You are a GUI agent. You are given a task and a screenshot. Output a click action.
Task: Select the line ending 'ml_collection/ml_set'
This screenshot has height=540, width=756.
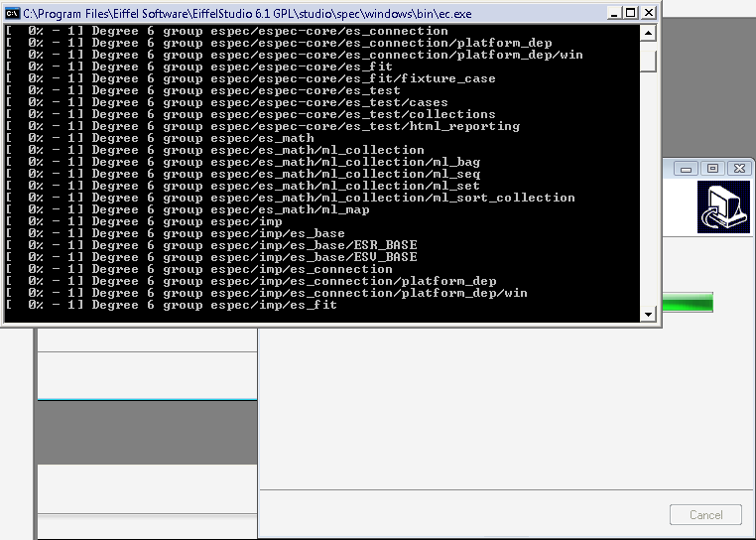pyautogui.click(x=243, y=186)
